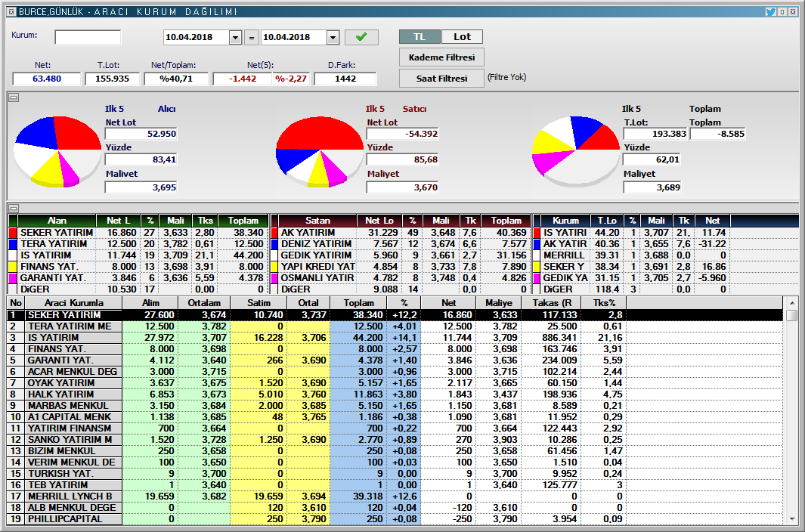Confirm the date range with green checkmark

[x=361, y=37]
